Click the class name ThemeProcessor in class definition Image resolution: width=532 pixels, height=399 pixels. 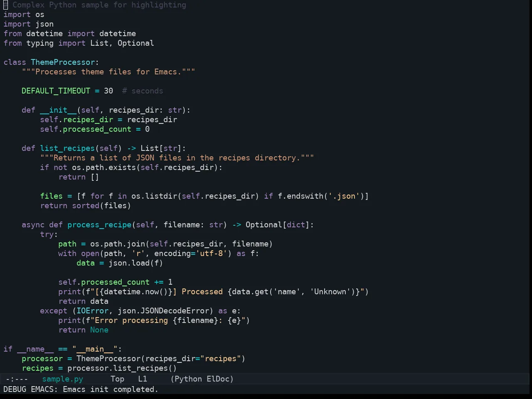pyautogui.click(x=63, y=62)
